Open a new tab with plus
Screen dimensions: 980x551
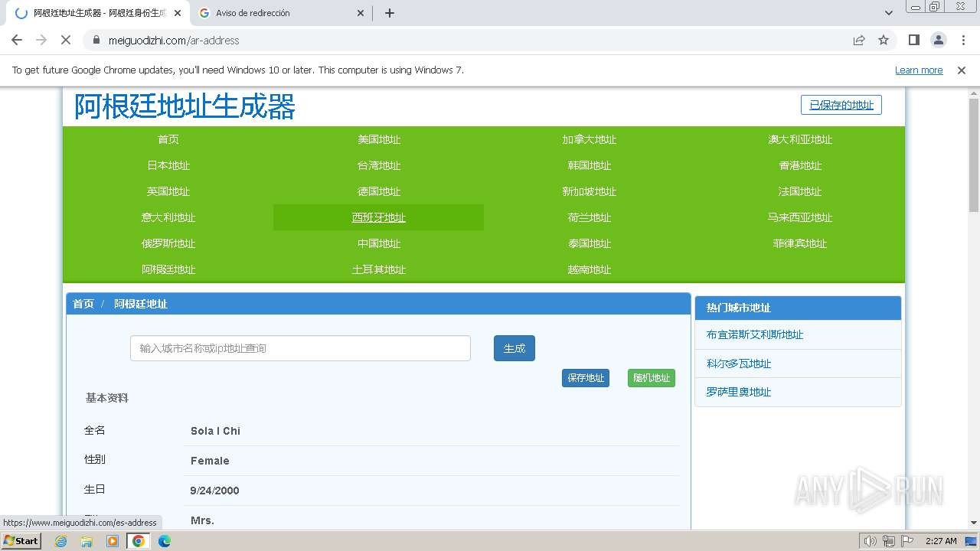tap(390, 13)
